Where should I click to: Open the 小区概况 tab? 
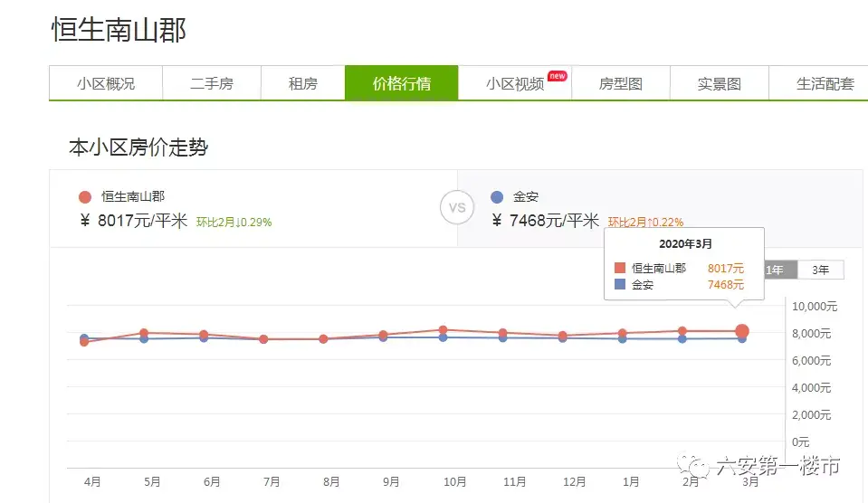(x=106, y=84)
